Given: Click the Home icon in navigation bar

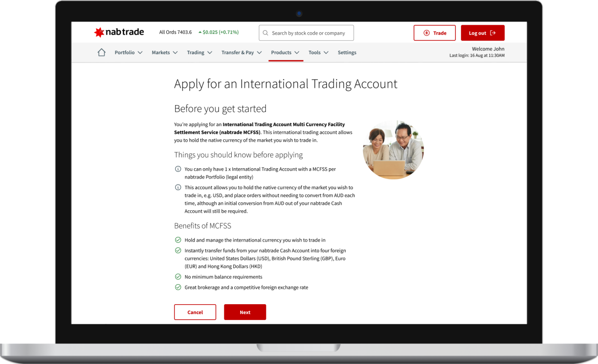Looking at the screenshot, I should pyautogui.click(x=101, y=53).
